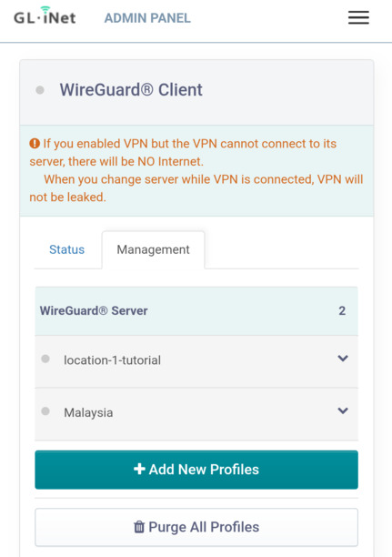The image size is (392, 557).
Task: Click the Purge All Profiles button
Action: [196, 527]
